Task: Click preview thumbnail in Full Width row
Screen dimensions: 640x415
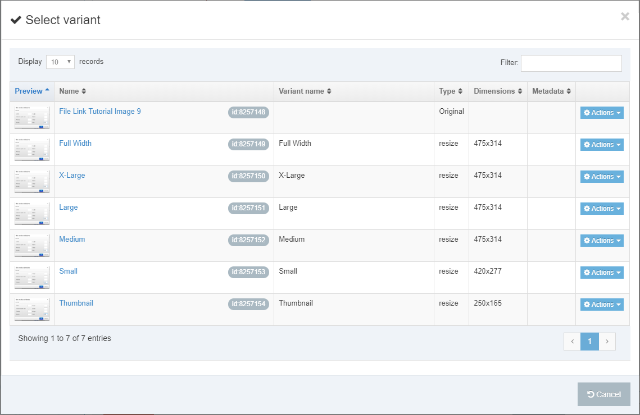Action: click(x=32, y=149)
